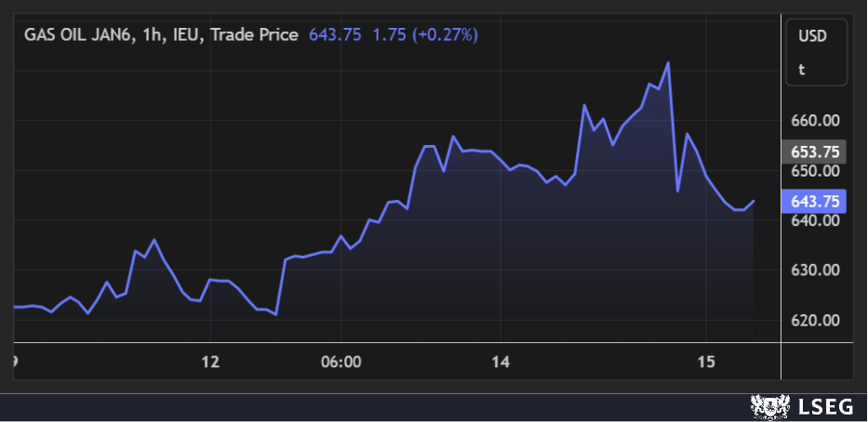Click the gray 653.75 price marker
The height and width of the screenshot is (422, 868).
point(815,152)
